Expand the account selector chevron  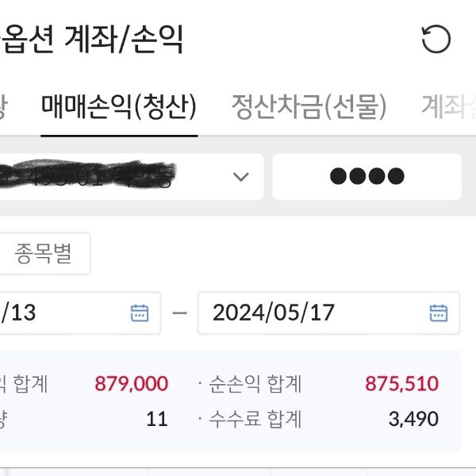coord(241,176)
